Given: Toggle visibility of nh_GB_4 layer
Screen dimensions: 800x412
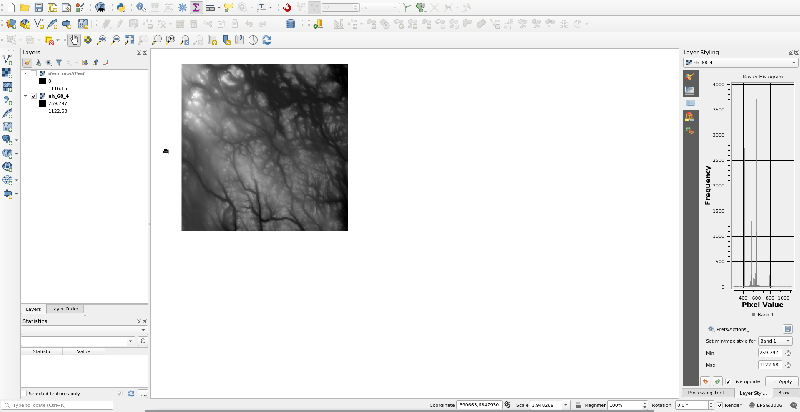Looking at the screenshot, I should click(34, 96).
